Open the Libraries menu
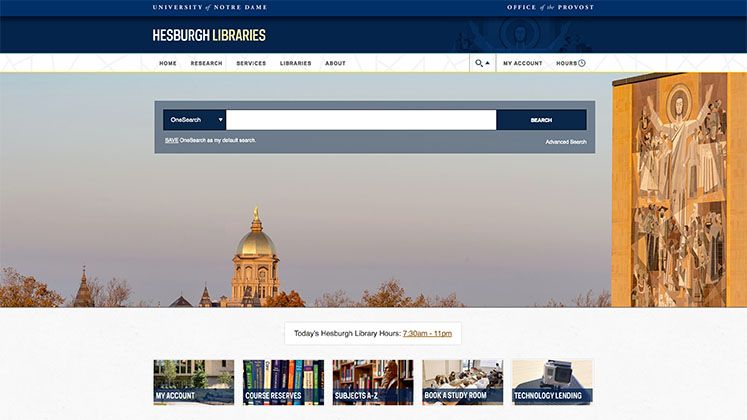The height and width of the screenshot is (420, 747). [295, 63]
